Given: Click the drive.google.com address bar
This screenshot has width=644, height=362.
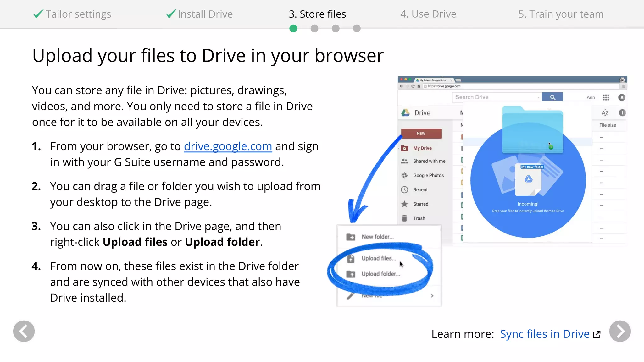Looking at the screenshot, I should [x=521, y=86].
